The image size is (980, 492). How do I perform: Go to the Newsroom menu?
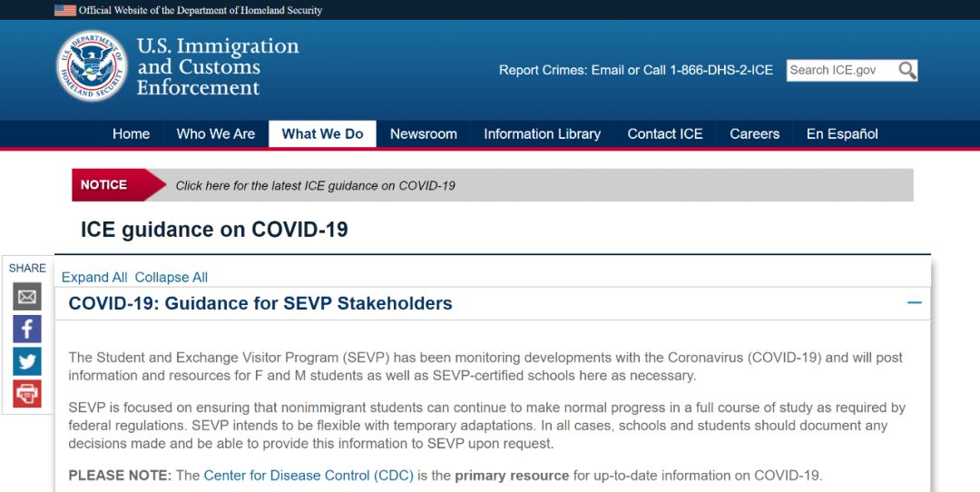[424, 133]
